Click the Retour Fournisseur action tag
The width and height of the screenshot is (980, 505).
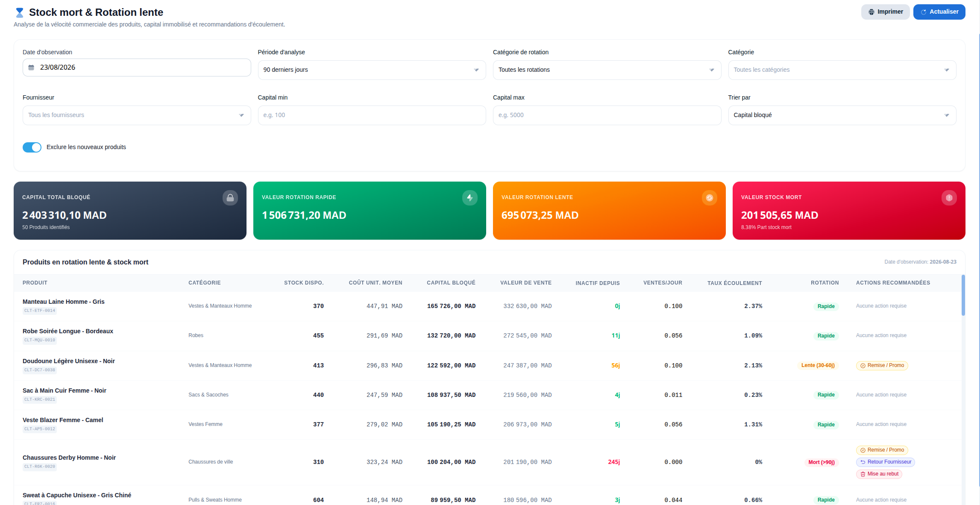pyautogui.click(x=885, y=462)
